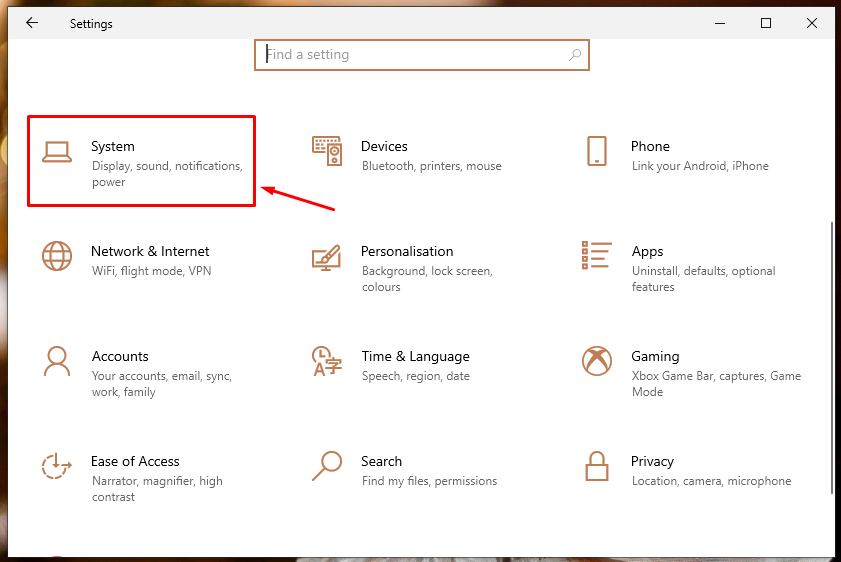Click the search magnifier in Find a setting box
The height and width of the screenshot is (562, 841).
point(575,55)
